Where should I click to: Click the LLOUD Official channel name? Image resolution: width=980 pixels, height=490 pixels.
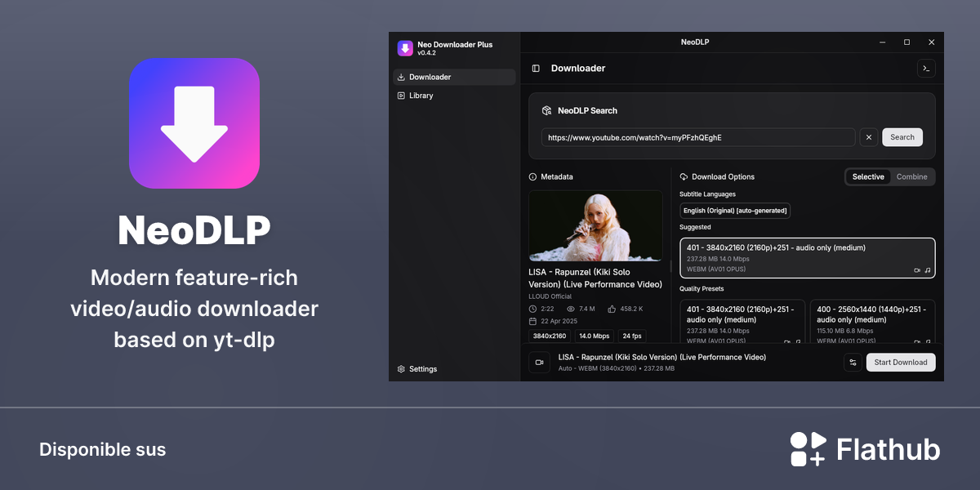pos(550,296)
